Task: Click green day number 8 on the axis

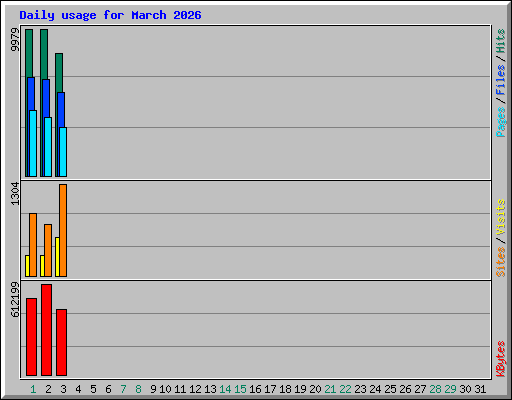Action: pyautogui.click(x=138, y=389)
